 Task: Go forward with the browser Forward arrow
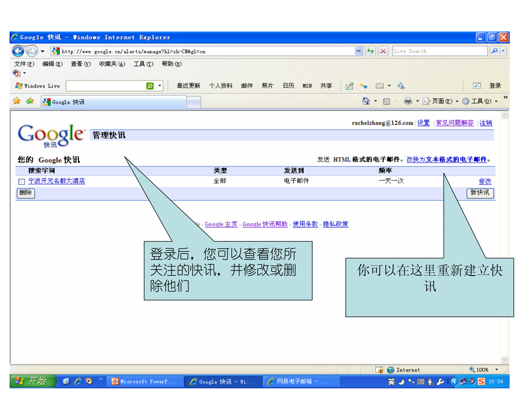pos(32,51)
